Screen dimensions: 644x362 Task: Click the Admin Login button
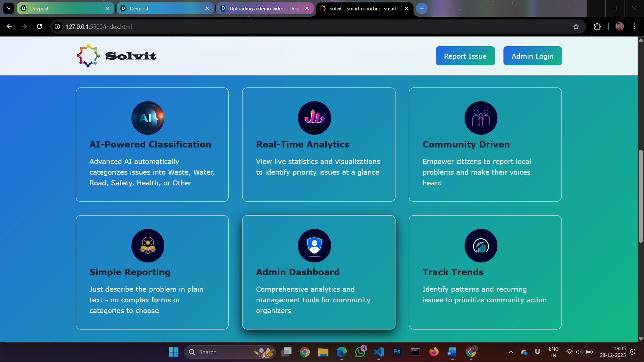click(533, 56)
